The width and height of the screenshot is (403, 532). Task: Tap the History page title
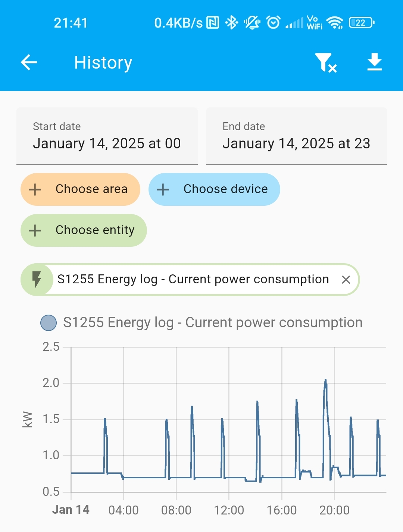103,63
